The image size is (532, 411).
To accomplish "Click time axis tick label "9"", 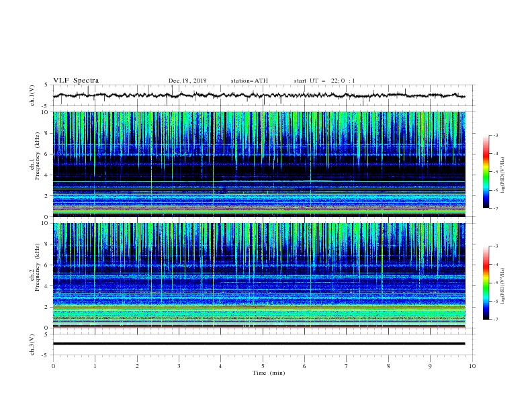I will [x=430, y=366].
